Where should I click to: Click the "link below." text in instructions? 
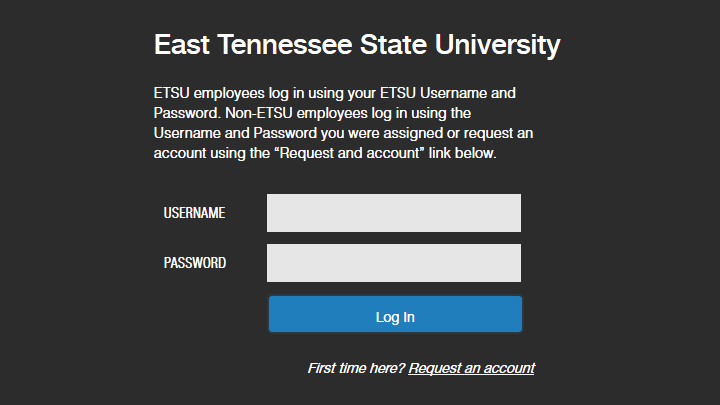[461, 155]
